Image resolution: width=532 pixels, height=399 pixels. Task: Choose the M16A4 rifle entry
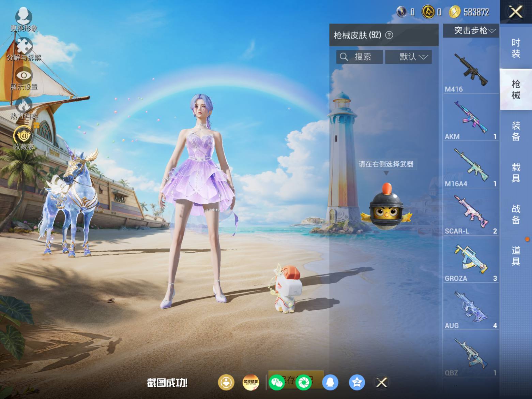coord(471,165)
